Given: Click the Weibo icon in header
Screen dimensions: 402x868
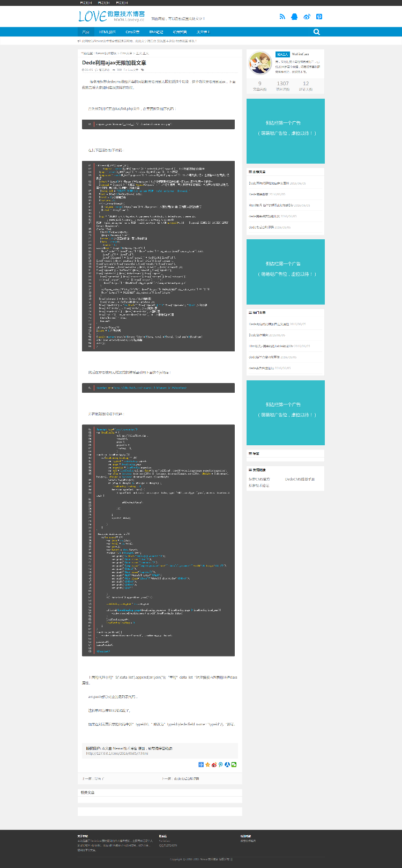Looking at the screenshot, I should 307,17.
